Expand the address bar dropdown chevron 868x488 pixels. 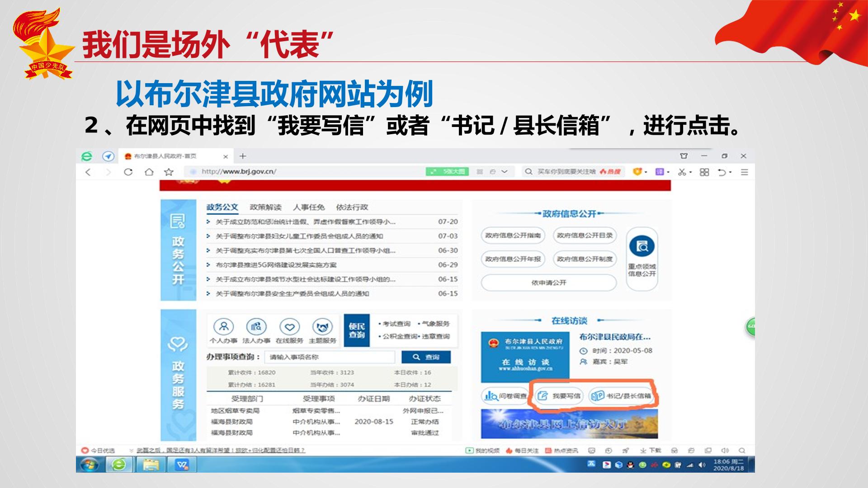(x=505, y=172)
